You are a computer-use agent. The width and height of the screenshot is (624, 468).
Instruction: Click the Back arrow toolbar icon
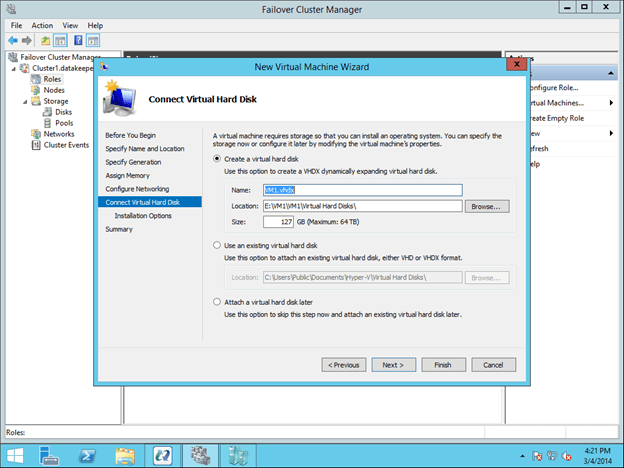click(11, 39)
